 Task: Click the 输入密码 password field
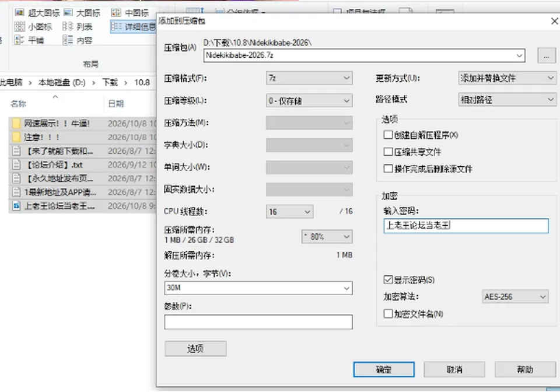tap(466, 226)
